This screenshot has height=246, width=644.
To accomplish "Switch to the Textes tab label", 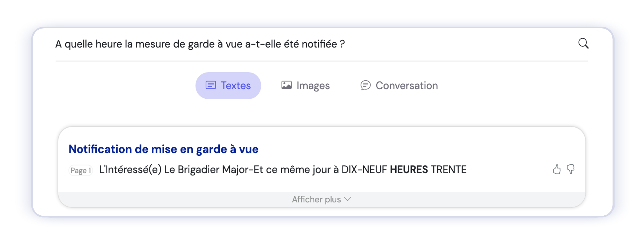I will [x=235, y=86].
